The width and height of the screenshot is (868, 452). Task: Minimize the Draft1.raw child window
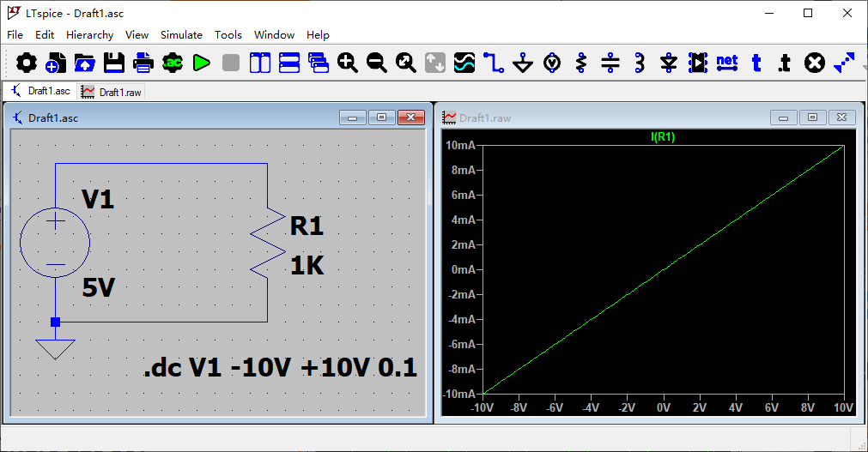click(783, 118)
